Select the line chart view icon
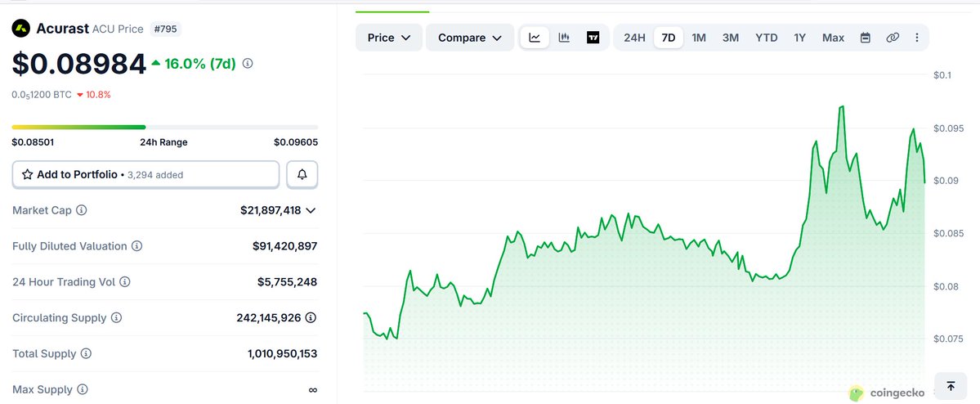Viewport: 980px width, 404px height. (535, 38)
